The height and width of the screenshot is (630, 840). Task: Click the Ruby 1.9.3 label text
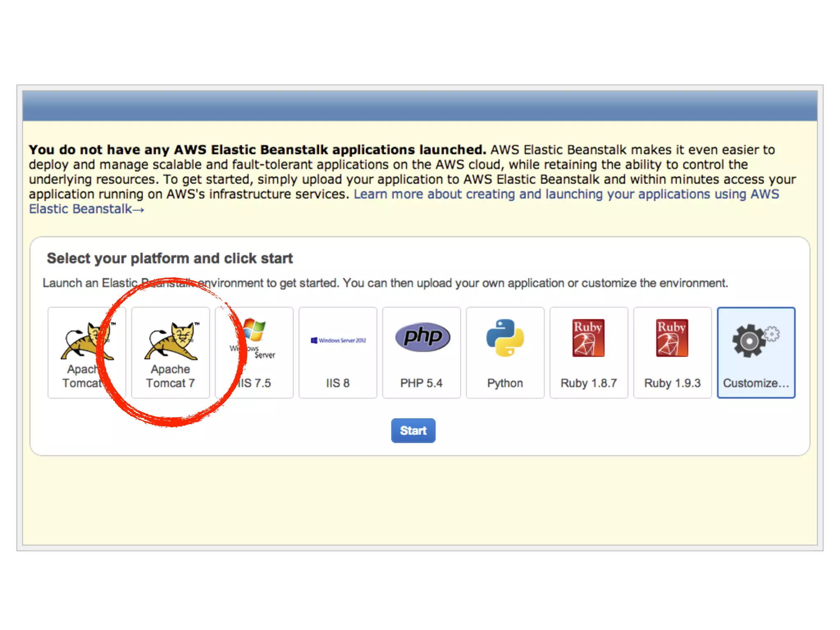672,383
